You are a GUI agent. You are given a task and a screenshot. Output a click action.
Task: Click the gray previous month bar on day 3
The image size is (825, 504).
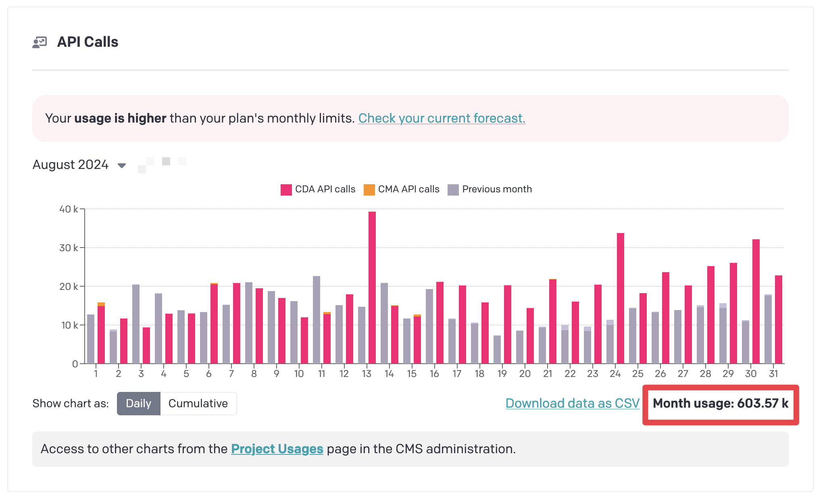pos(136,324)
